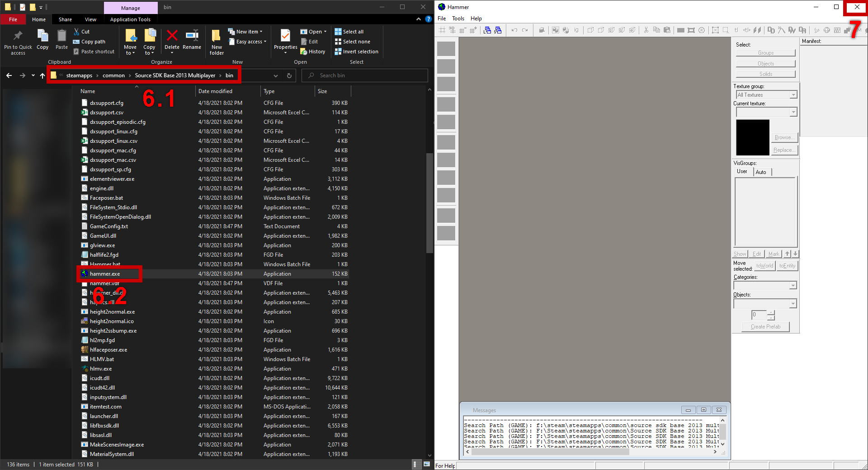Click the Carve tool icon in Hammer
The width and height of the screenshot is (868, 470).
tap(542, 30)
